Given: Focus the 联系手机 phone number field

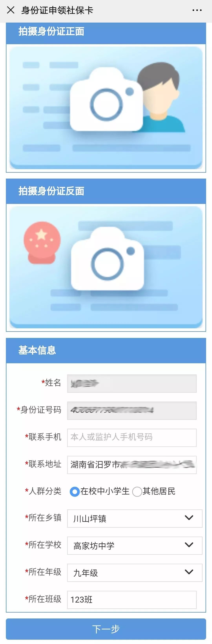Looking at the screenshot, I should (132, 438).
